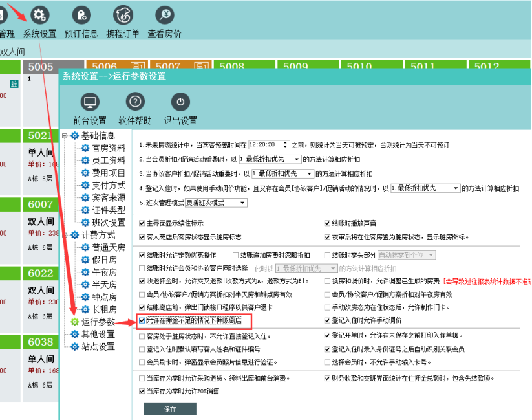The image size is (532, 420).
Task: Select 运行参数 in settings tree
Action: [x=98, y=322]
